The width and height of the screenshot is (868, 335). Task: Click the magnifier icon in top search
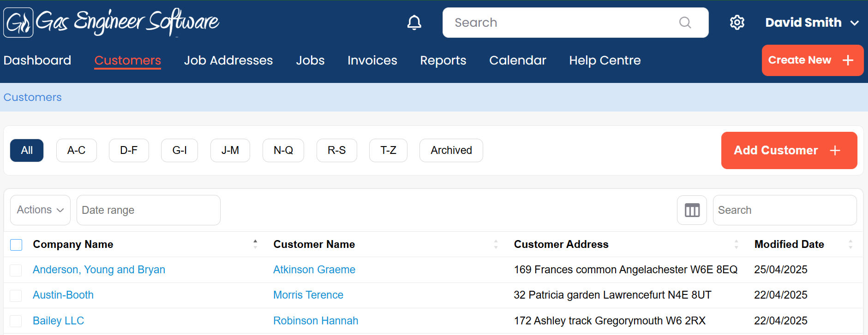click(x=685, y=23)
